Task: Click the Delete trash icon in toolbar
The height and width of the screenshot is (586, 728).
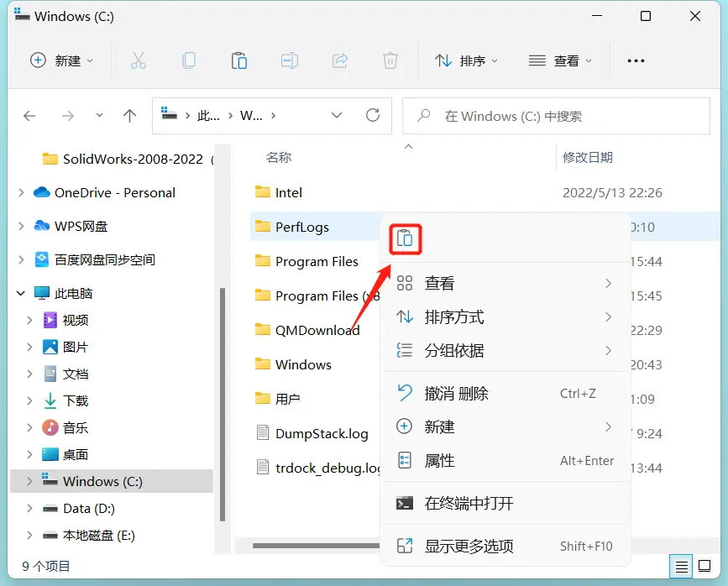Action: coord(390,60)
